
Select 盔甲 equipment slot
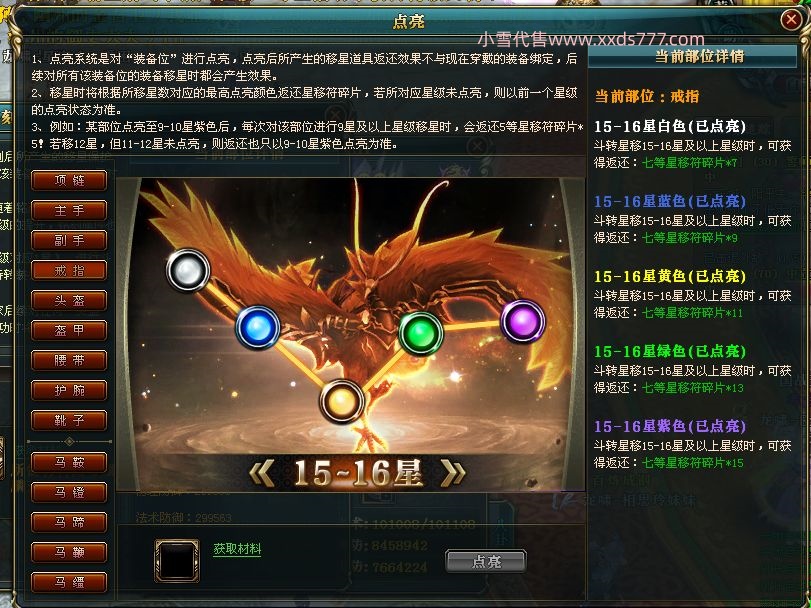tap(69, 330)
